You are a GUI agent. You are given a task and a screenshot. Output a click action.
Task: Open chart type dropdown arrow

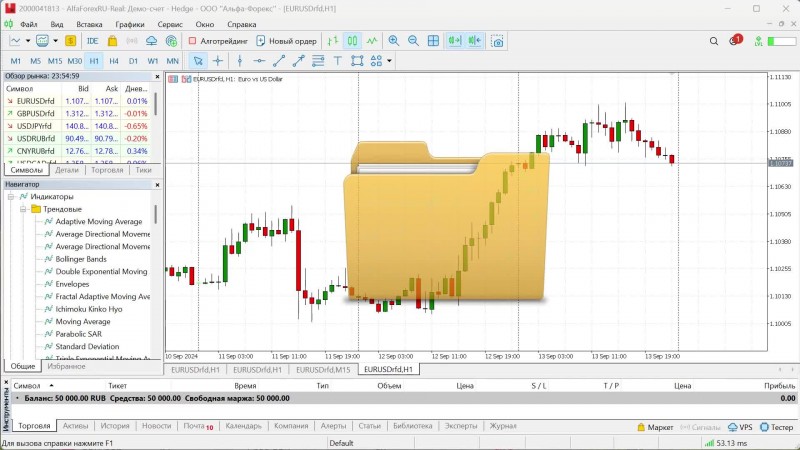(28, 41)
